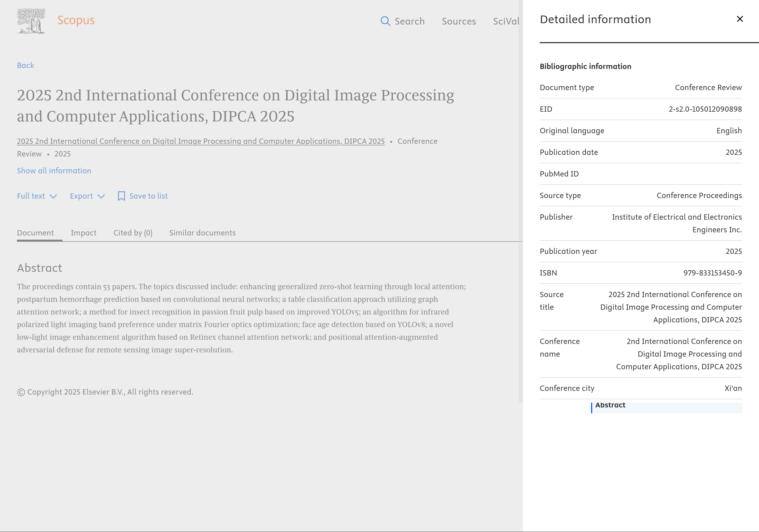Click Show all information link

(x=54, y=170)
